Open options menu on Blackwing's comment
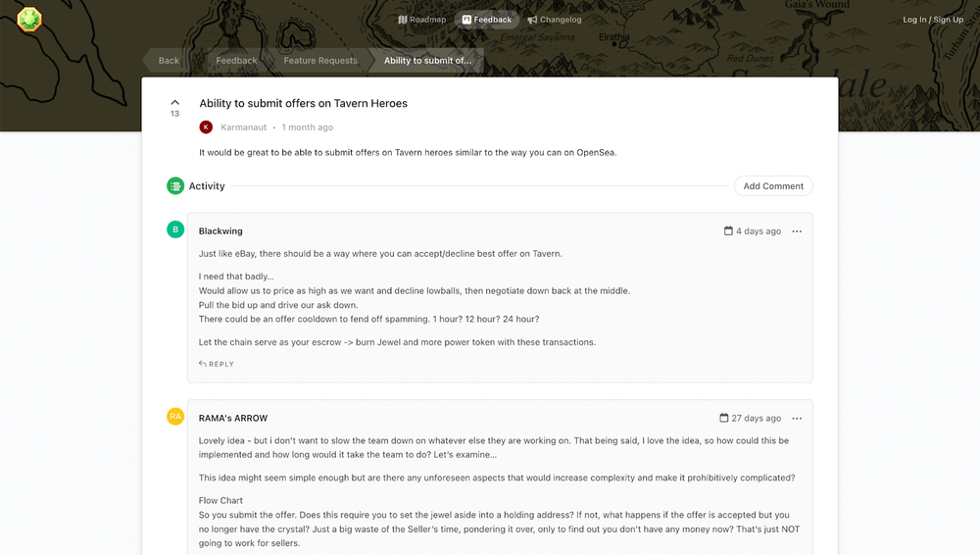 pos(797,231)
